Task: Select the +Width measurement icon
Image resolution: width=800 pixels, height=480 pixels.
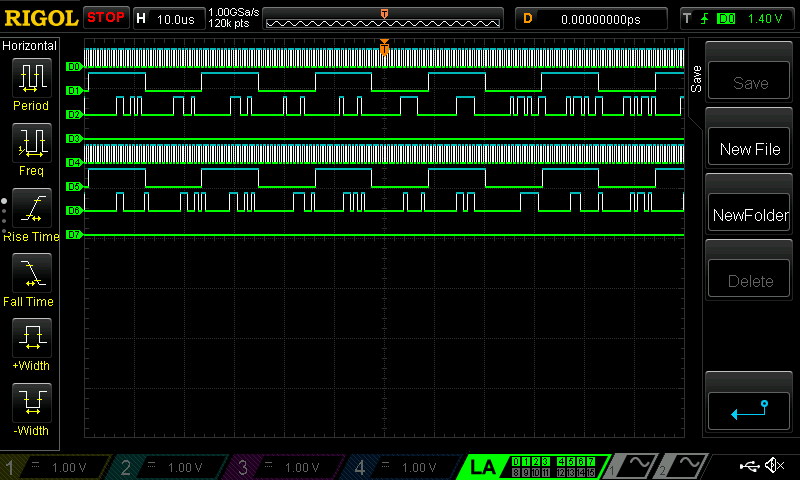Action: click(31, 339)
